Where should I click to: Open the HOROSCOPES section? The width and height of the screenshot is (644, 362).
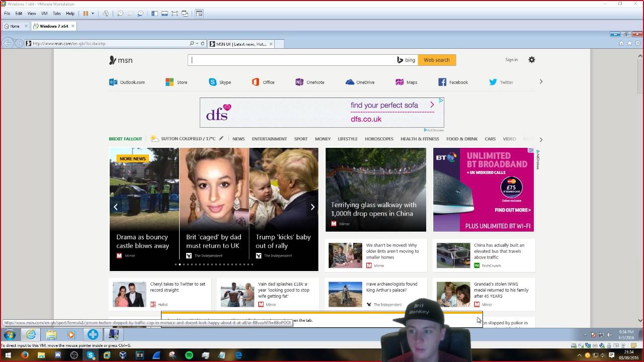pyautogui.click(x=379, y=139)
